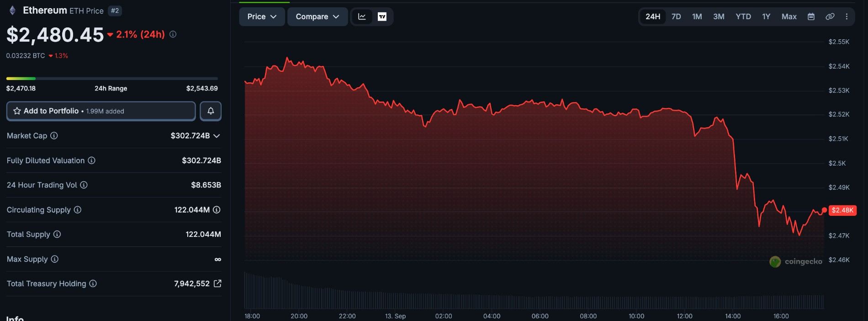Click the 16:00 x-axis time label
Image resolution: width=868 pixels, height=321 pixels.
(781, 316)
